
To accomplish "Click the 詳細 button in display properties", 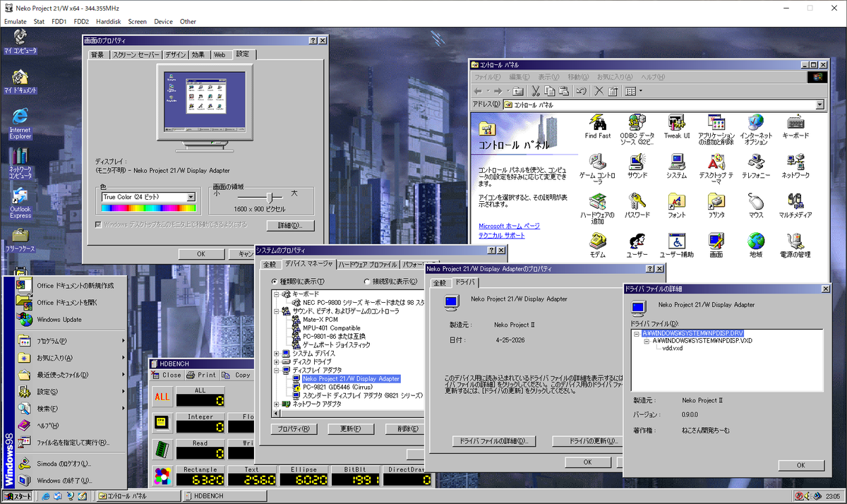I will [290, 226].
